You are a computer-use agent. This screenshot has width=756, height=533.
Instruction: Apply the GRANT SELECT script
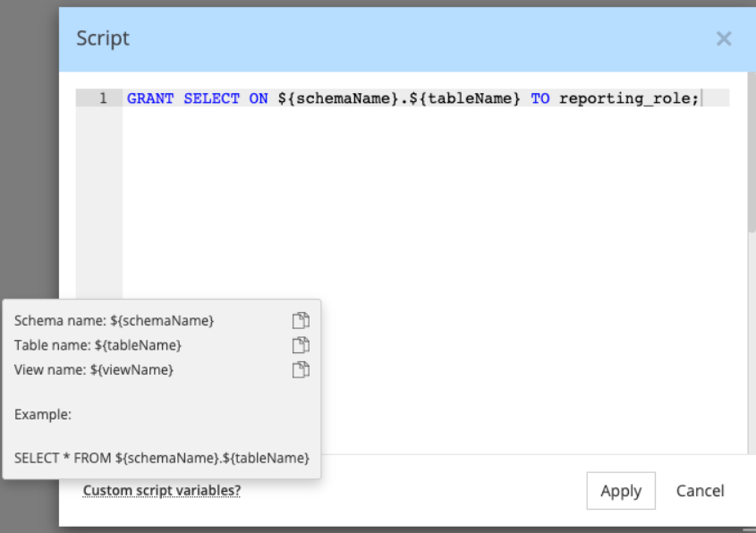tap(621, 490)
